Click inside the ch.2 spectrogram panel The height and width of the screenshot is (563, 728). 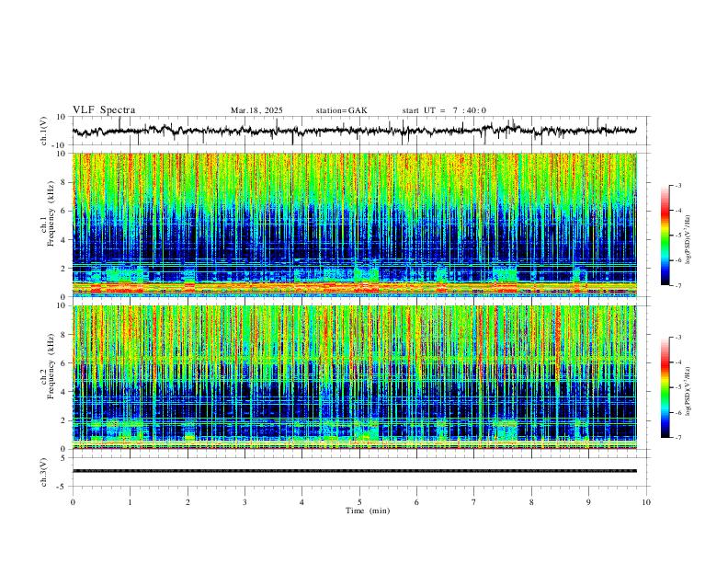tap(354, 377)
